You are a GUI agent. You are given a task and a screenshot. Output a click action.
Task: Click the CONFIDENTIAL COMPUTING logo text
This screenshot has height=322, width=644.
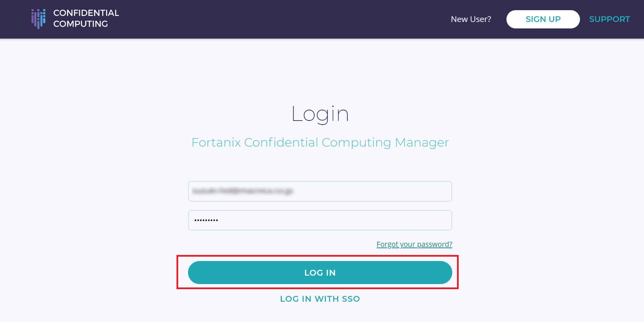click(x=86, y=18)
